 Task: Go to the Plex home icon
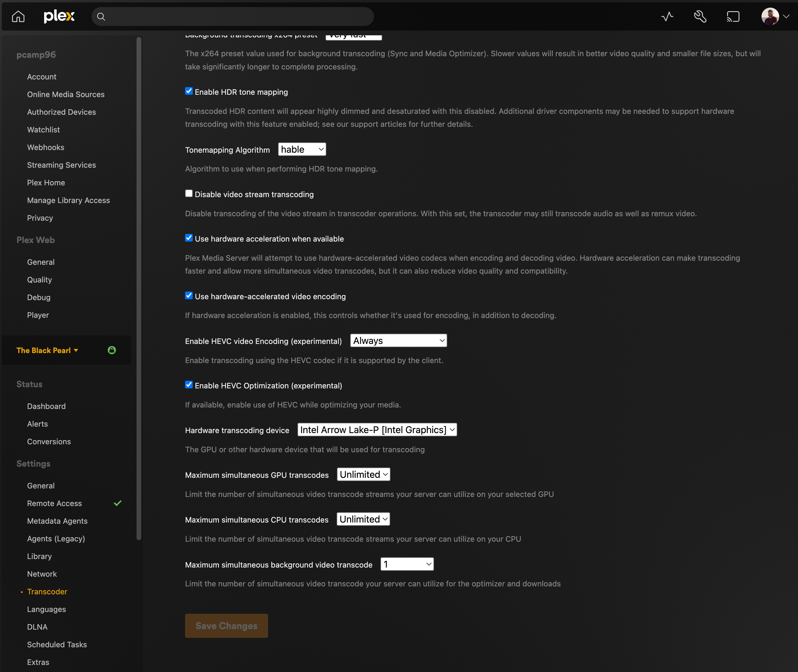point(18,17)
